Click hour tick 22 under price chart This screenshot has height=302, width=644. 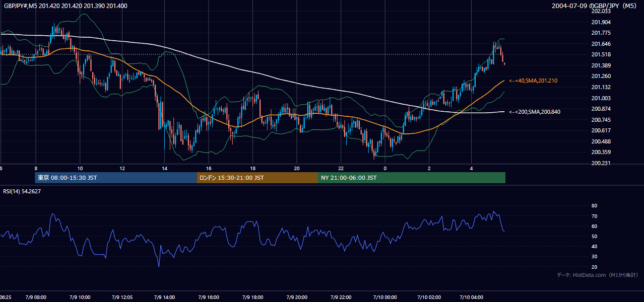[341, 168]
